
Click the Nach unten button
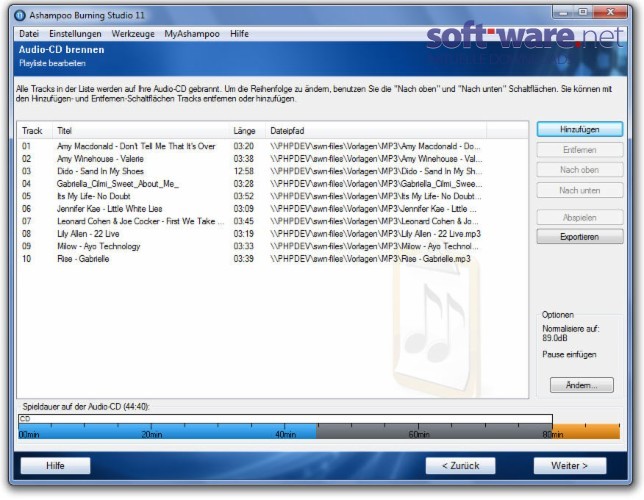tap(580, 191)
